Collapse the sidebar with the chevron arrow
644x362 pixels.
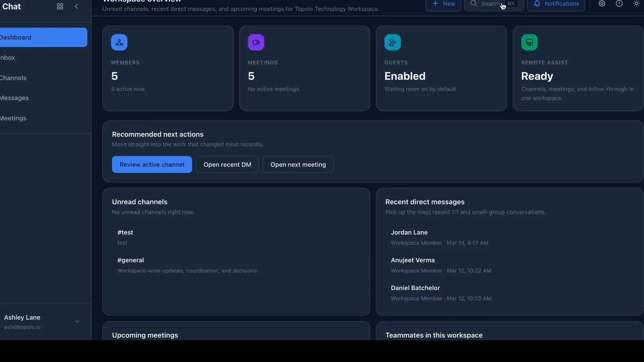tap(76, 6)
